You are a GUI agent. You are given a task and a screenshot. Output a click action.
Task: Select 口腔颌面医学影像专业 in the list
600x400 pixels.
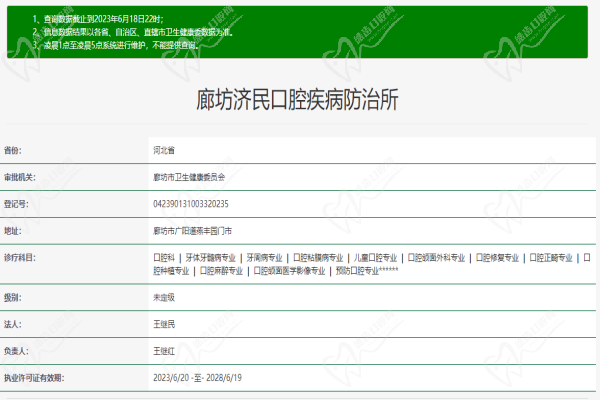[x=289, y=271]
